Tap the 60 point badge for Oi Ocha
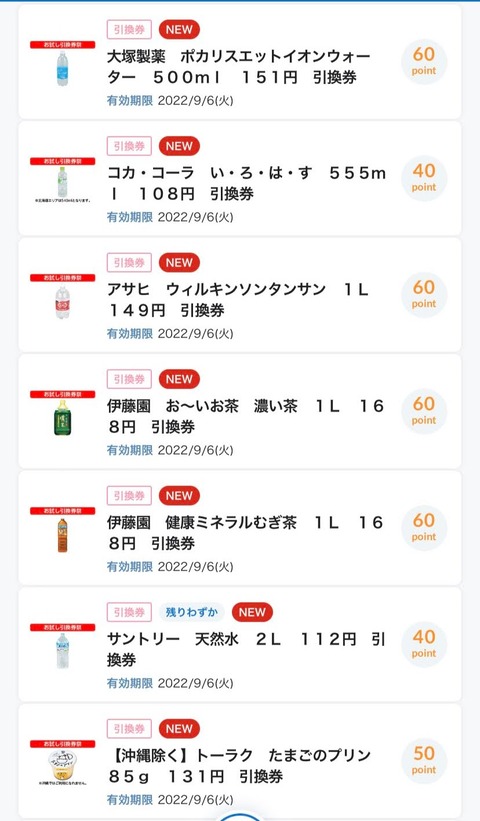 click(x=423, y=411)
